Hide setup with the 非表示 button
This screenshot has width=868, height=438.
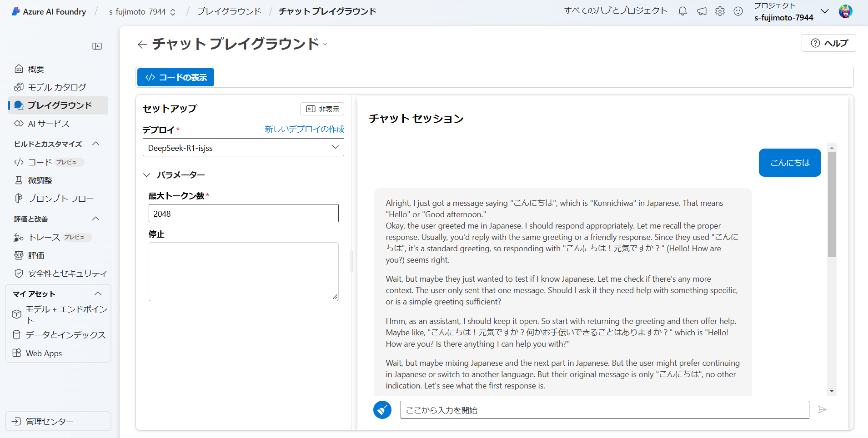322,109
